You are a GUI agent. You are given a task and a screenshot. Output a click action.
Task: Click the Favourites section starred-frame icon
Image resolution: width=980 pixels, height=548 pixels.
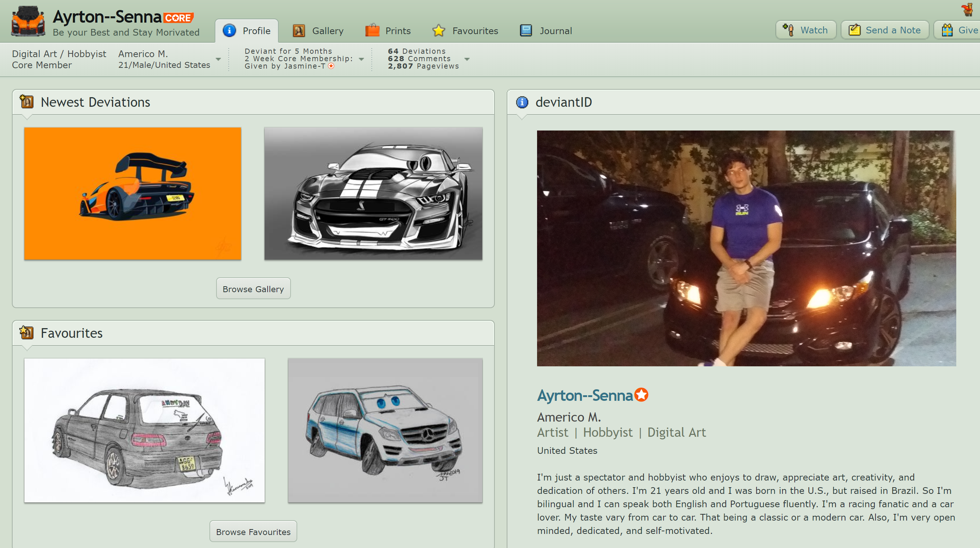[x=27, y=333]
